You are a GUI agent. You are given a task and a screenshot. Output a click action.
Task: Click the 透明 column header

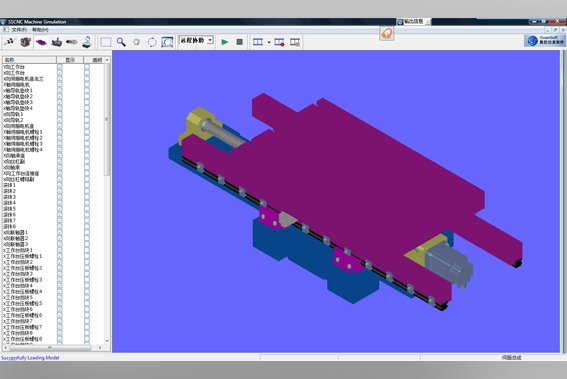click(94, 60)
